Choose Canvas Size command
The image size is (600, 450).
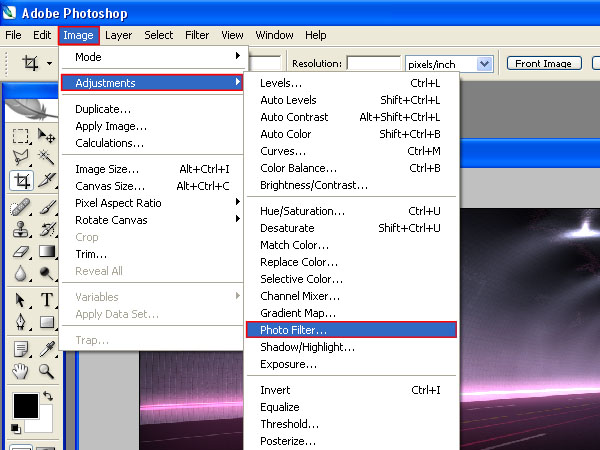(x=153, y=186)
